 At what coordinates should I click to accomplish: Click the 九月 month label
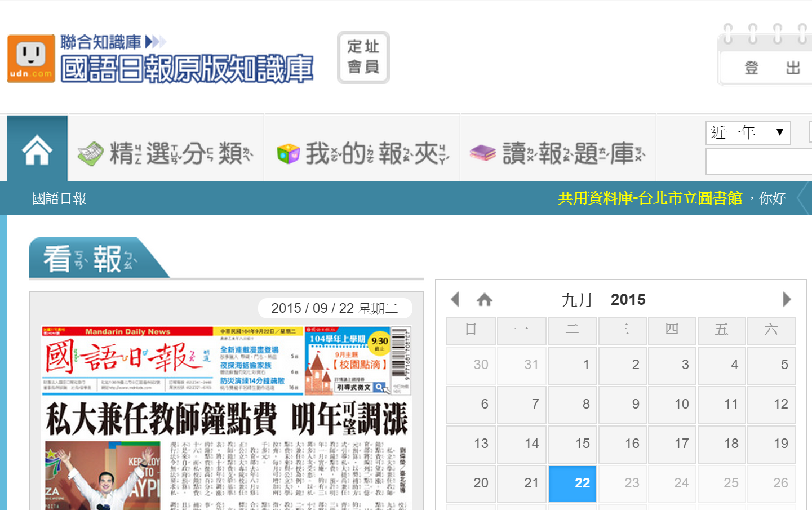576,300
